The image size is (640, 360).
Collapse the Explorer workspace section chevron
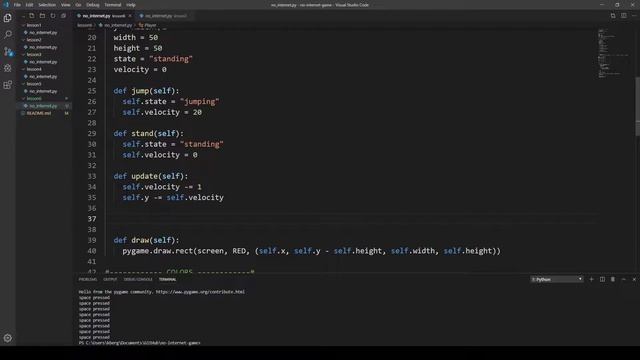click(x=23, y=16)
